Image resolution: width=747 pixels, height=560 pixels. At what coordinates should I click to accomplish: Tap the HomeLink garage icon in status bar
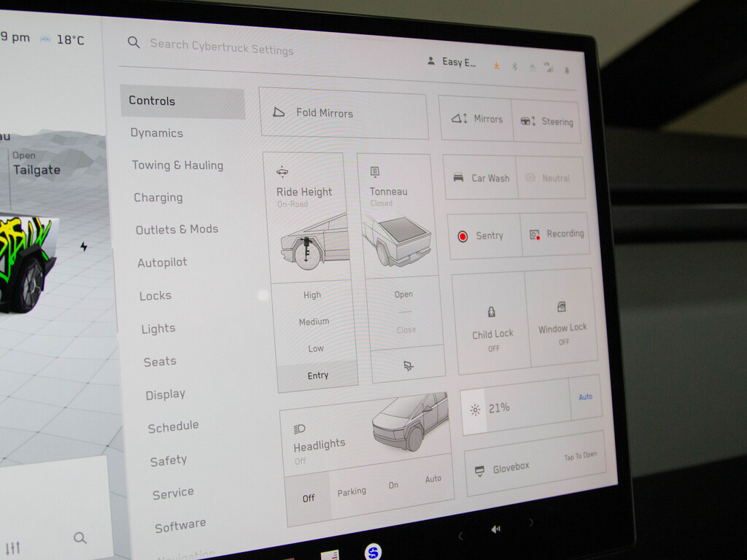[x=532, y=68]
